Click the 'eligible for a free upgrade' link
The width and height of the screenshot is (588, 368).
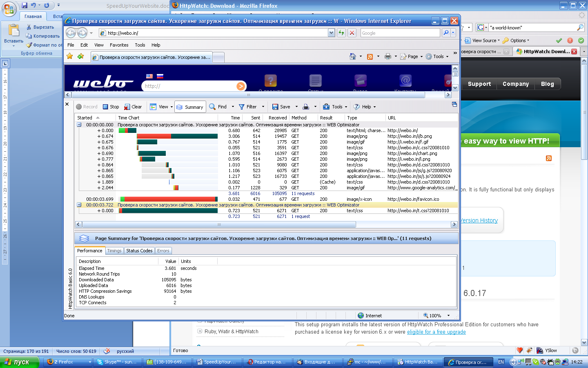click(x=436, y=332)
